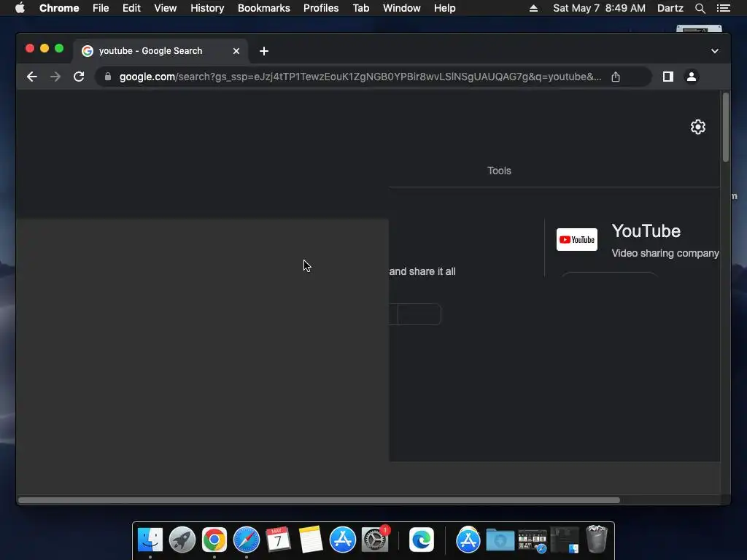Click the Dartz user menu
Image resolution: width=747 pixels, height=560 pixels.
click(x=670, y=8)
